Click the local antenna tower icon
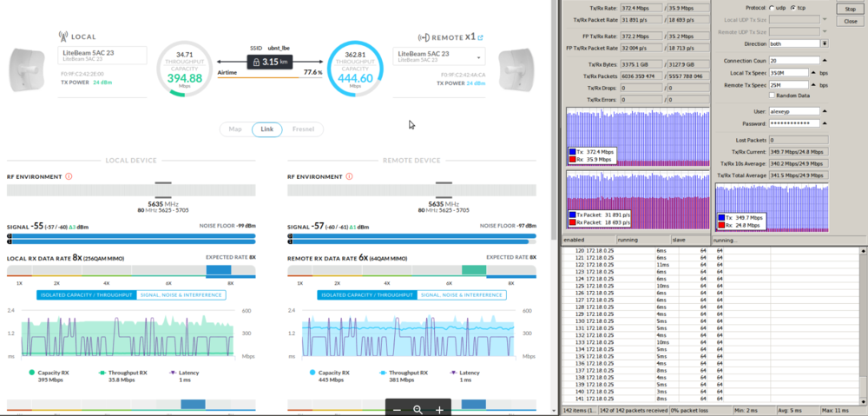This screenshot has height=416, width=868. [63, 37]
